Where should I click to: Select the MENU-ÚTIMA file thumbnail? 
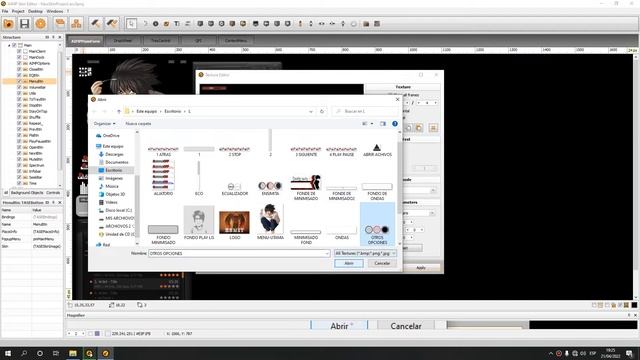[270, 222]
